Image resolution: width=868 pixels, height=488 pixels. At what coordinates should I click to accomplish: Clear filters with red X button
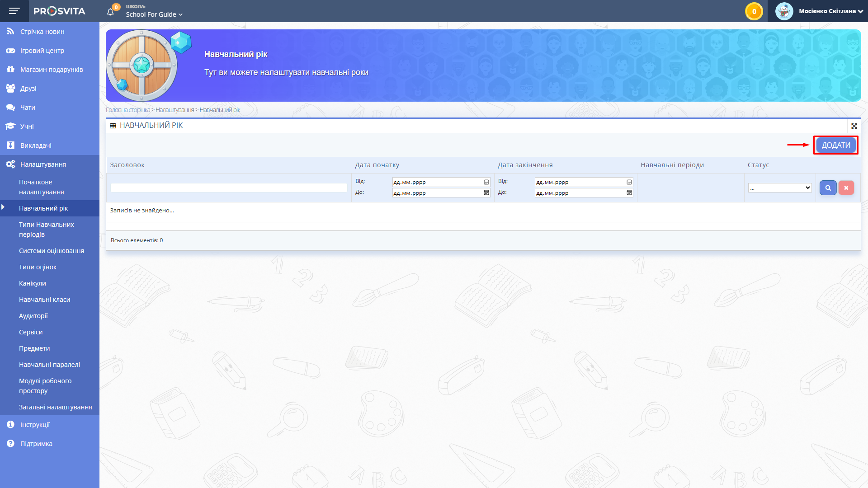(846, 188)
